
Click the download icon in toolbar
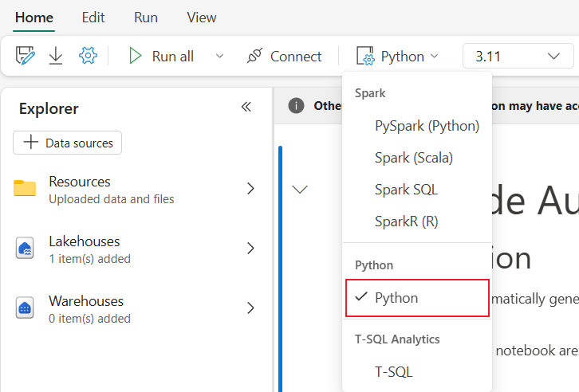56,56
